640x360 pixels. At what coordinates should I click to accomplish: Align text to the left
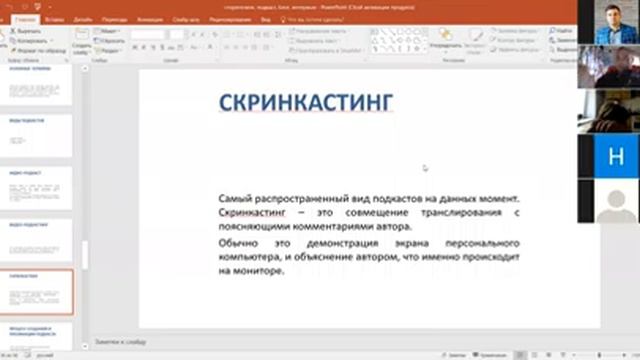[227, 48]
